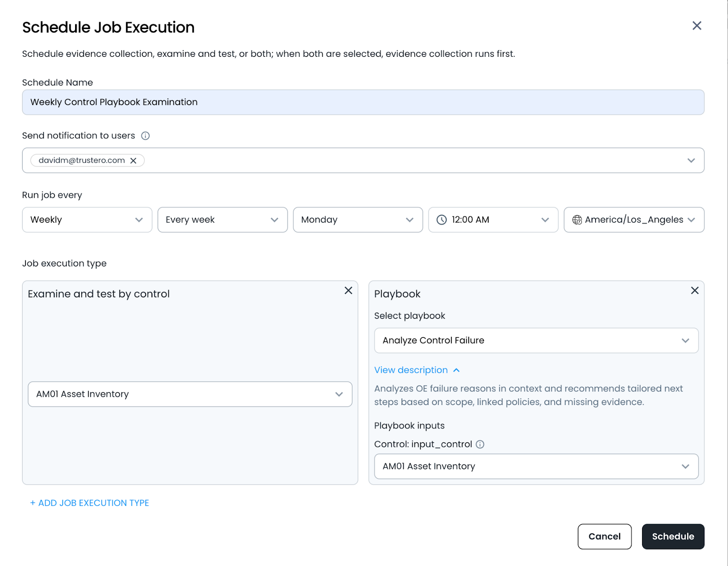Viewport: 728px width, 566px height.
Task: Open the 12:00 AM time dropdown
Action: pyautogui.click(x=493, y=220)
